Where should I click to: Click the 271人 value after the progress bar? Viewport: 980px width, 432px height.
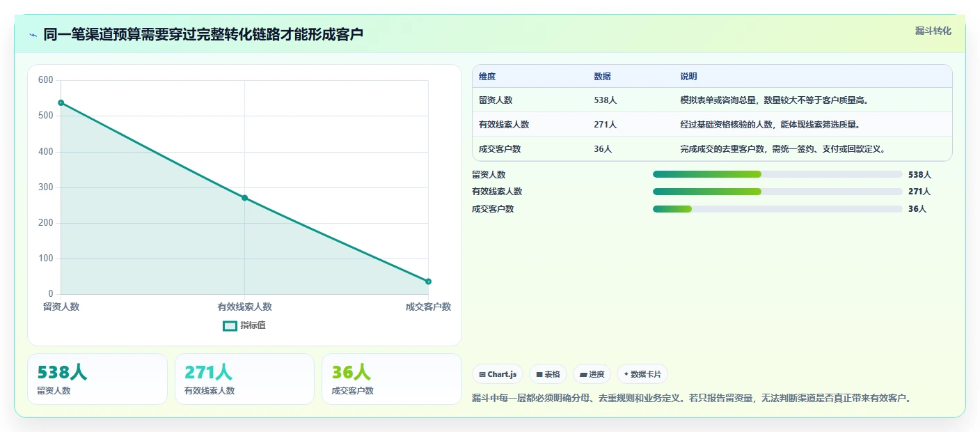pos(919,192)
